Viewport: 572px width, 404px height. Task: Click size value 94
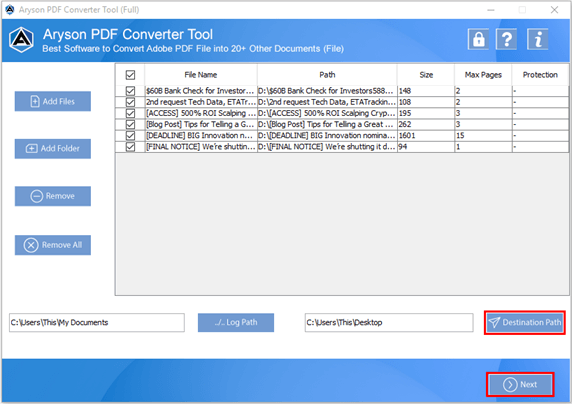[x=403, y=147]
